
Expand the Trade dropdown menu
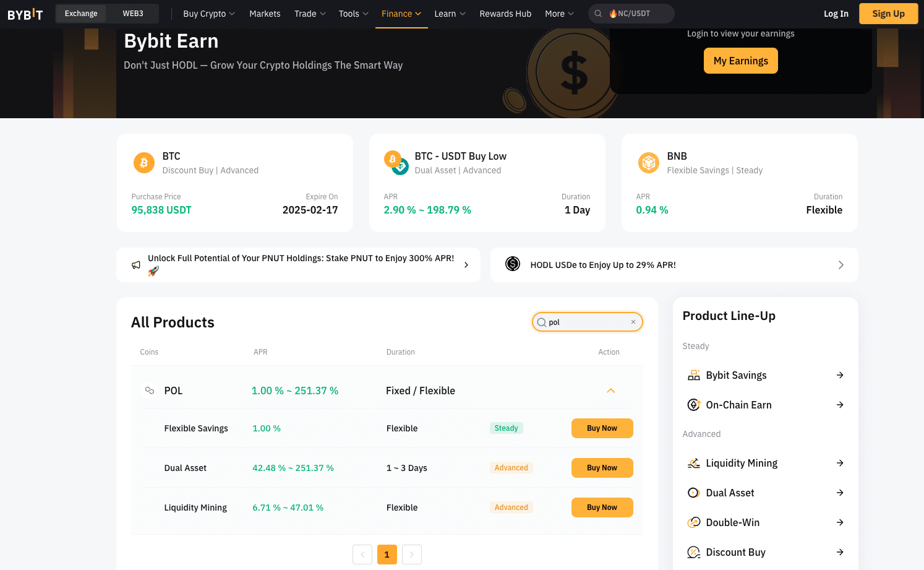[310, 14]
